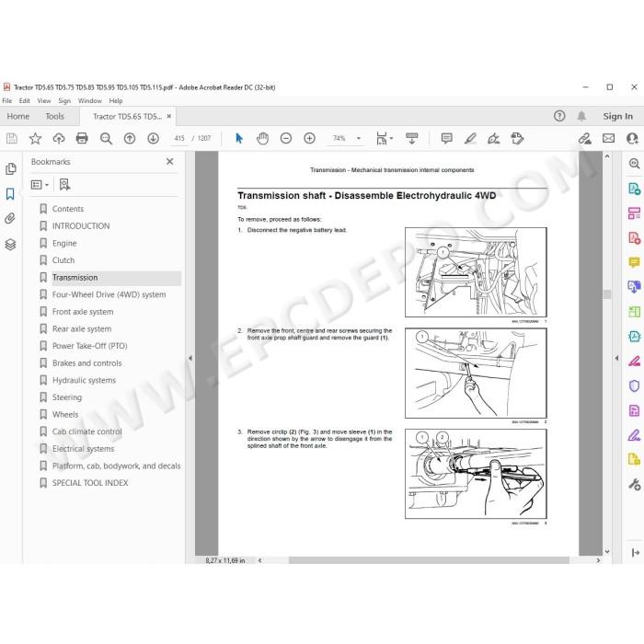Image resolution: width=644 pixels, height=644 pixels.
Task: Open Electrical systems bookmark
Action: pyautogui.click(x=84, y=449)
